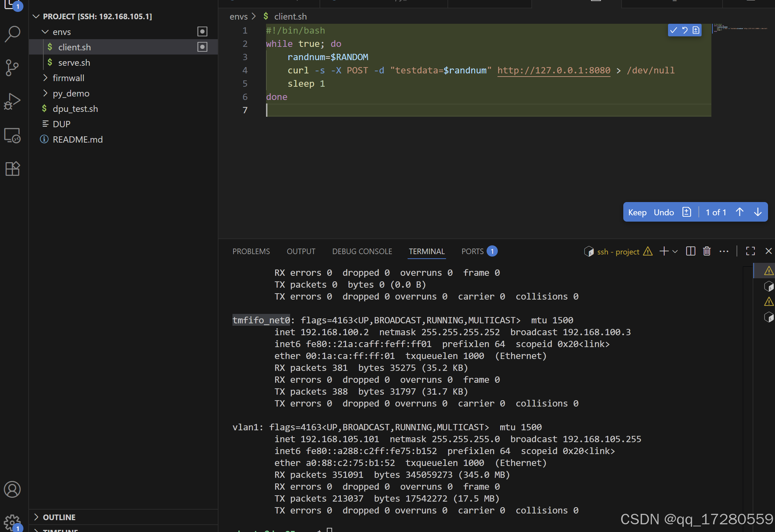
Task: Close the terminal panel
Action: point(769,251)
